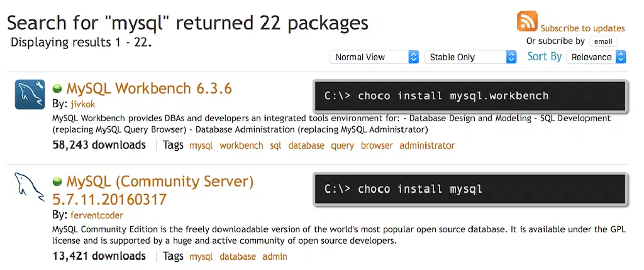Click the MySQL Workbench package icon
This screenshot has width=644, height=270.
[30, 95]
